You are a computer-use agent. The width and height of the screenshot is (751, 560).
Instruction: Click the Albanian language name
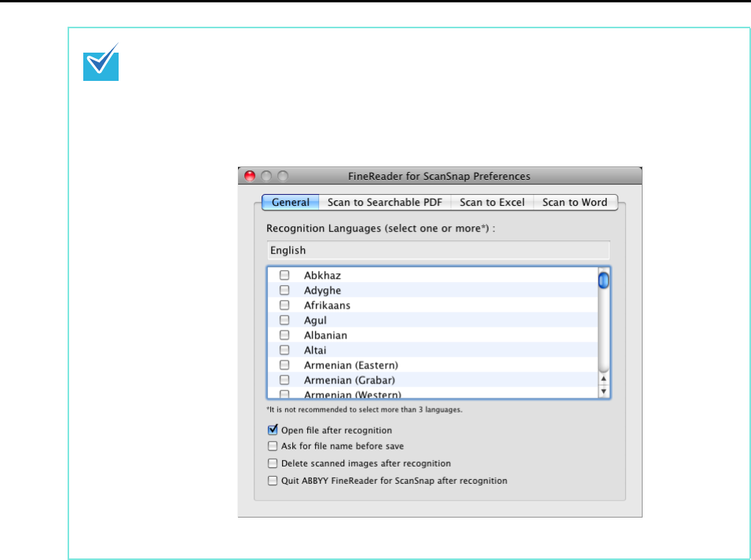(325, 335)
